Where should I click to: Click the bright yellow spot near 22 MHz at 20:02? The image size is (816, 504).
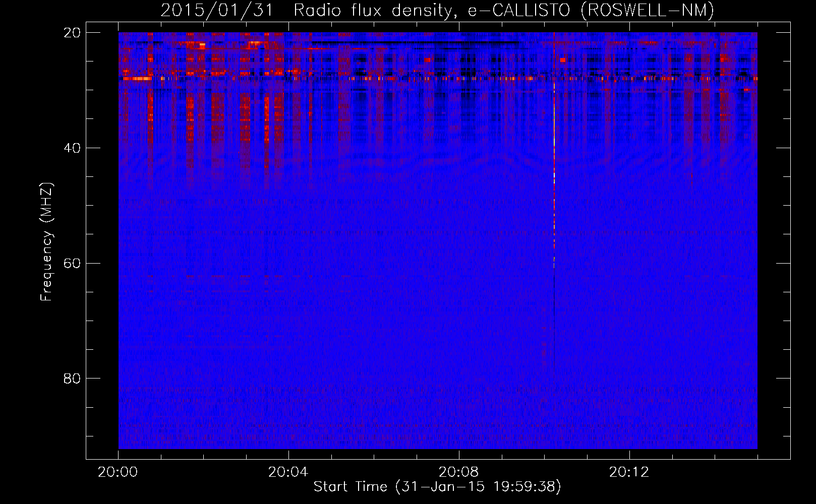[202, 45]
